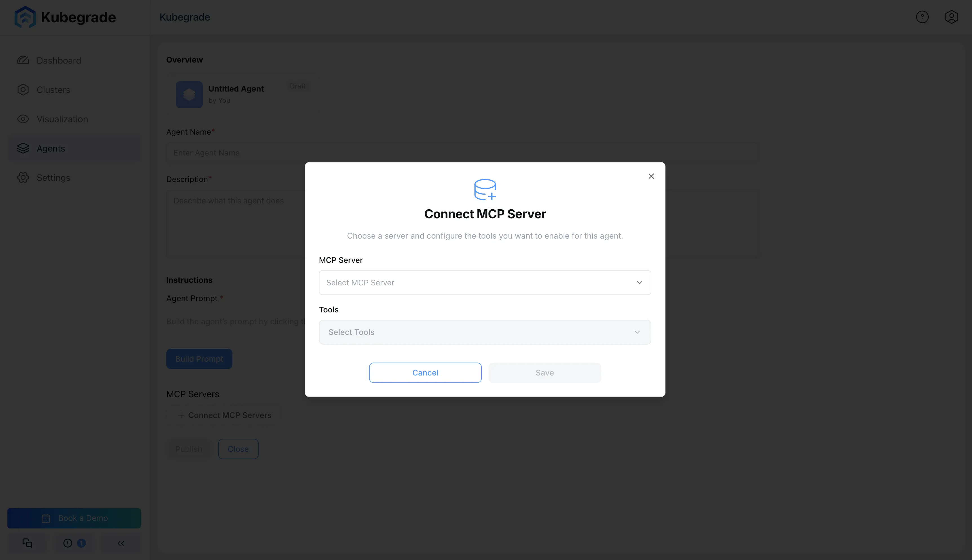Screen dimensions: 972x560
Task: Click the Save button in dialog
Action: pyautogui.click(x=545, y=372)
